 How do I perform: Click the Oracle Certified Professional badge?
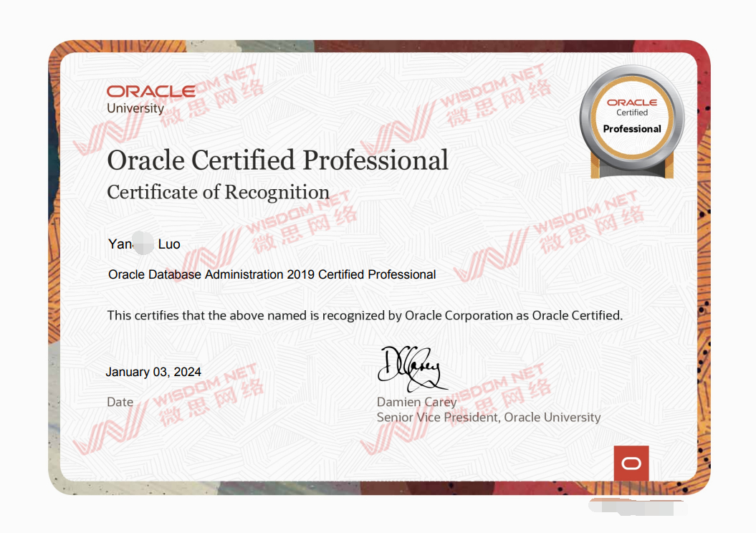[632, 123]
